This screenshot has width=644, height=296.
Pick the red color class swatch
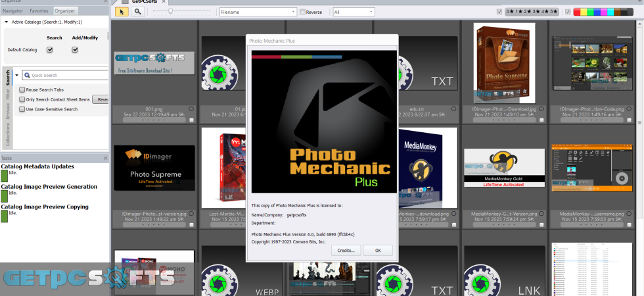point(577,12)
